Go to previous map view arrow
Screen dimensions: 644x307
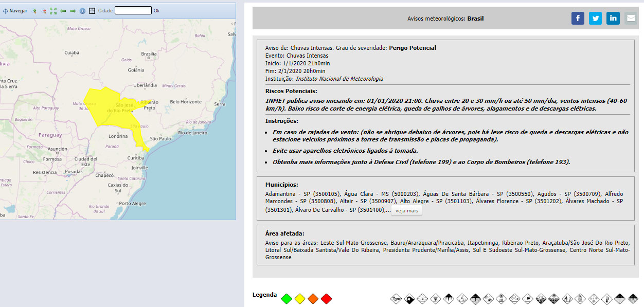(63, 11)
